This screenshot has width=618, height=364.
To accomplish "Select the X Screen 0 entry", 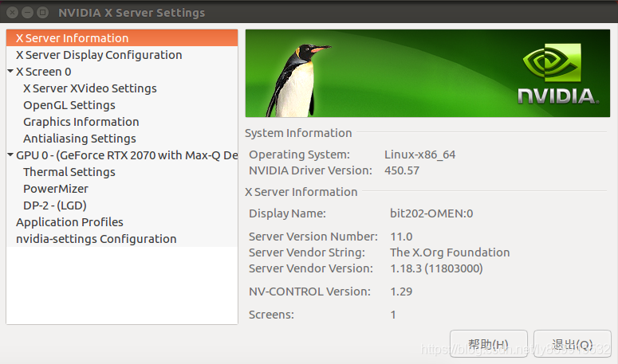I will [x=43, y=72].
